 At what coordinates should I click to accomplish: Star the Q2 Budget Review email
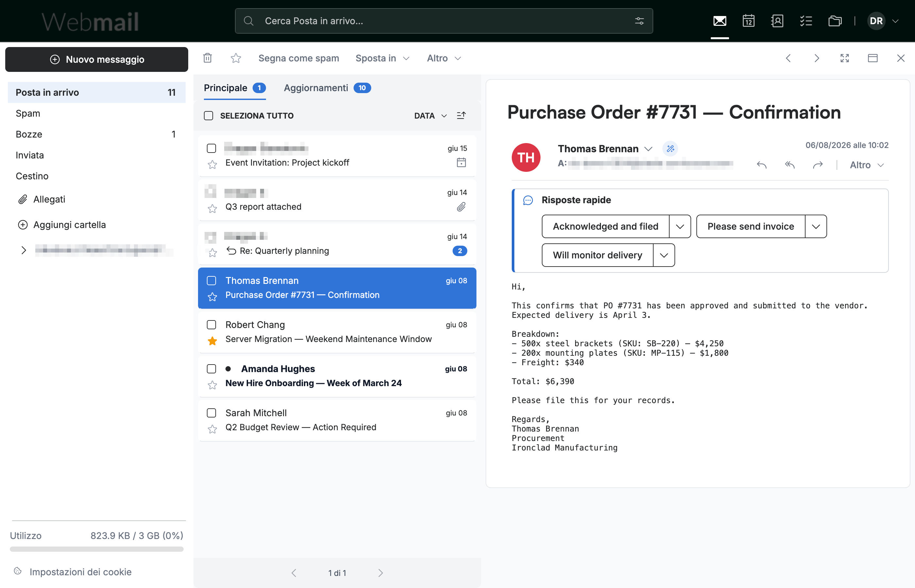pos(212,429)
